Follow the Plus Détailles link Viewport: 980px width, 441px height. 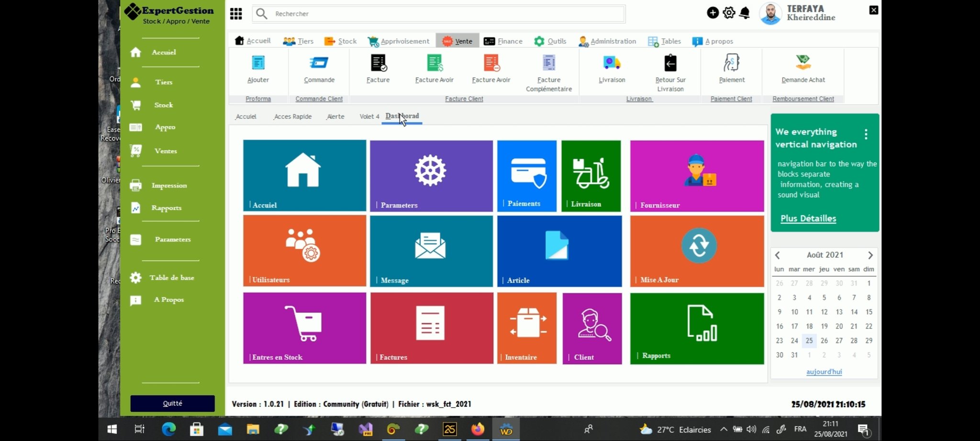(x=808, y=219)
